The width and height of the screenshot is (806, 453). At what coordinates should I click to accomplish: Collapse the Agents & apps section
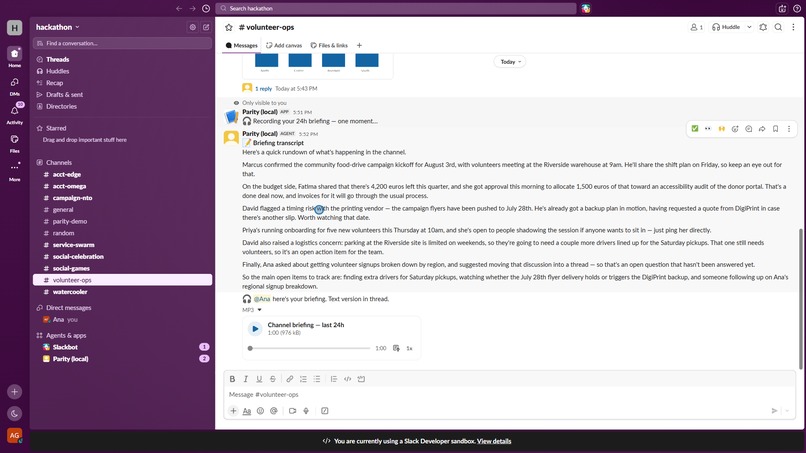[x=66, y=335]
